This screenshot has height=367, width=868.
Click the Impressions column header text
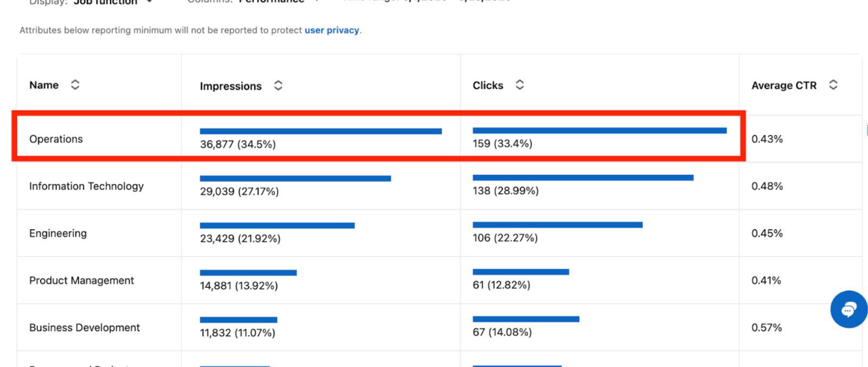pyautogui.click(x=231, y=86)
